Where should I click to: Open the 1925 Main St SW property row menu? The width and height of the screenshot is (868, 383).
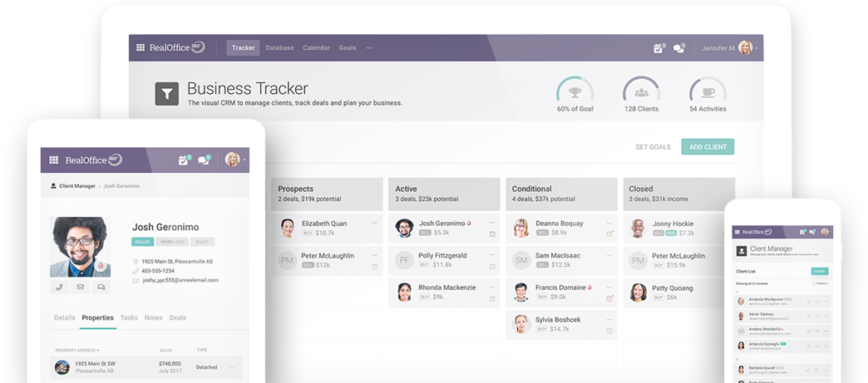pyautogui.click(x=232, y=368)
